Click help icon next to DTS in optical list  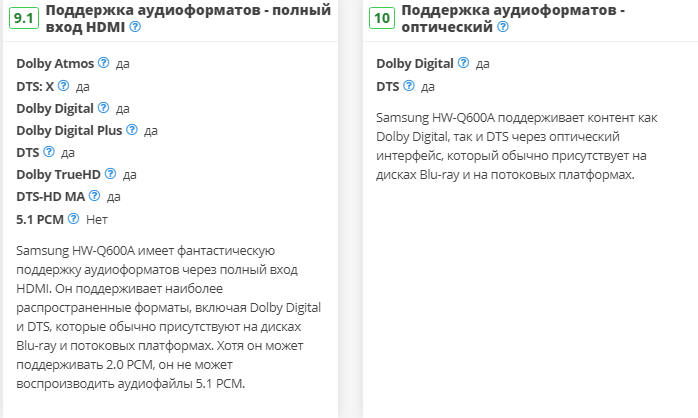(408, 86)
